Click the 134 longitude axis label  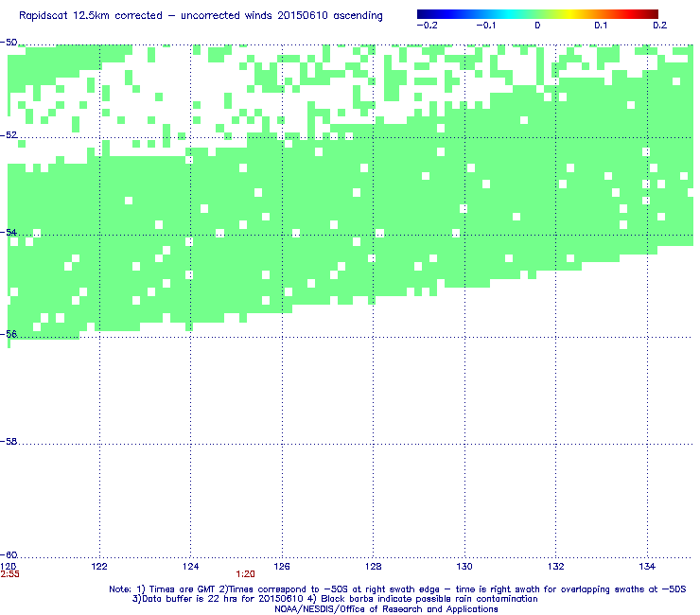tap(647, 567)
